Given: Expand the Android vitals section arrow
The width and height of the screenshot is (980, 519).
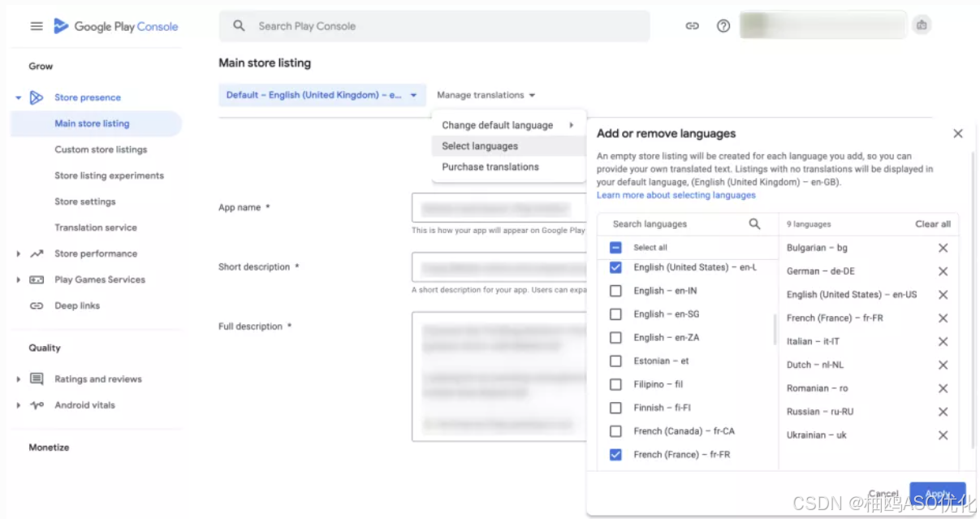Looking at the screenshot, I should pyautogui.click(x=18, y=405).
